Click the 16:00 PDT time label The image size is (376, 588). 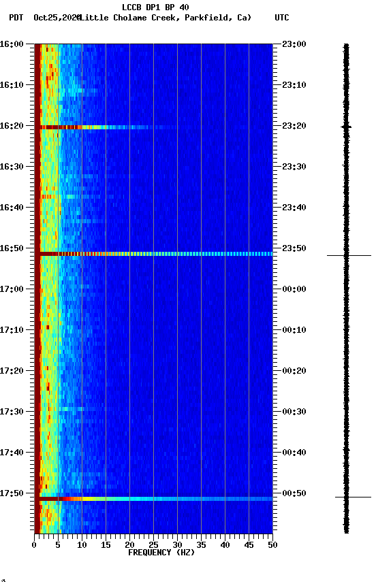coord(12,44)
